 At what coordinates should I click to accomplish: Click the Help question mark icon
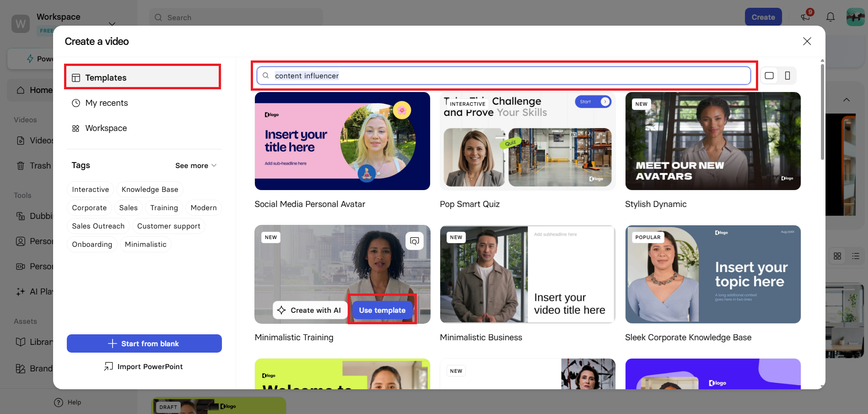[x=59, y=403]
